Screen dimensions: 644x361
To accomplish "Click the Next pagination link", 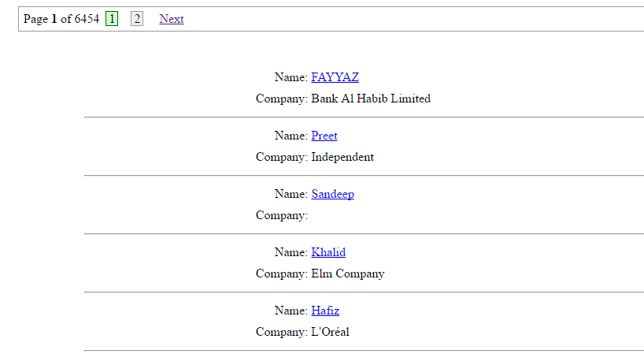I will tap(171, 19).
